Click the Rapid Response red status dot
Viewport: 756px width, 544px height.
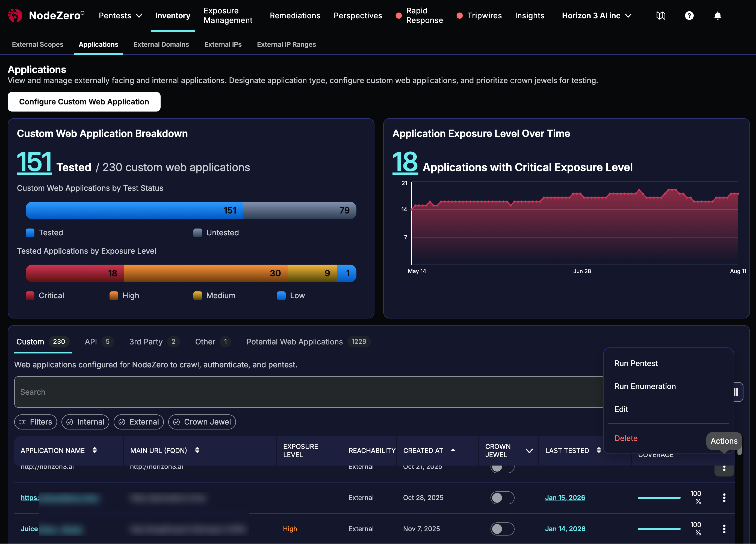pos(398,16)
